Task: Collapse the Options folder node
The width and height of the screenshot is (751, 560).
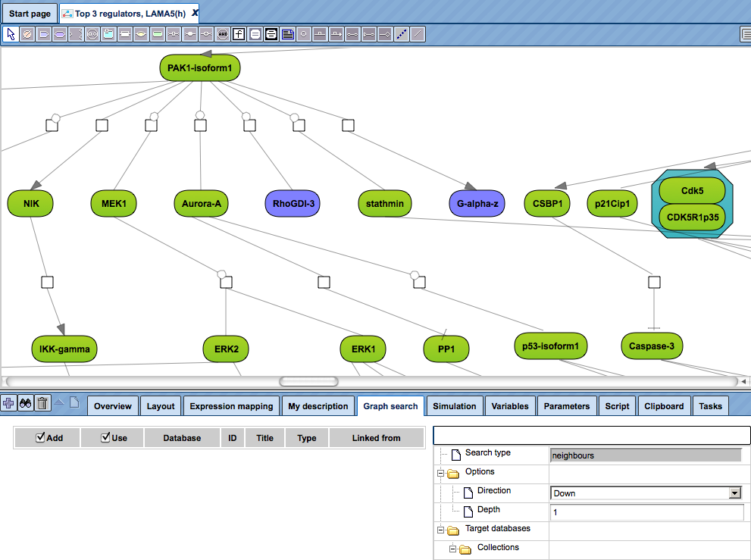Action: point(440,474)
